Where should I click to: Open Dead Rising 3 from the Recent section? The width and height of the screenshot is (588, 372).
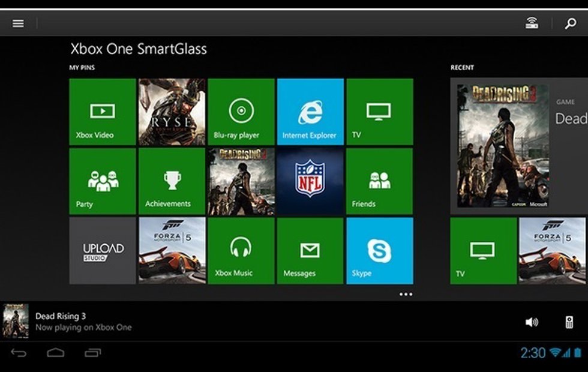click(503, 147)
